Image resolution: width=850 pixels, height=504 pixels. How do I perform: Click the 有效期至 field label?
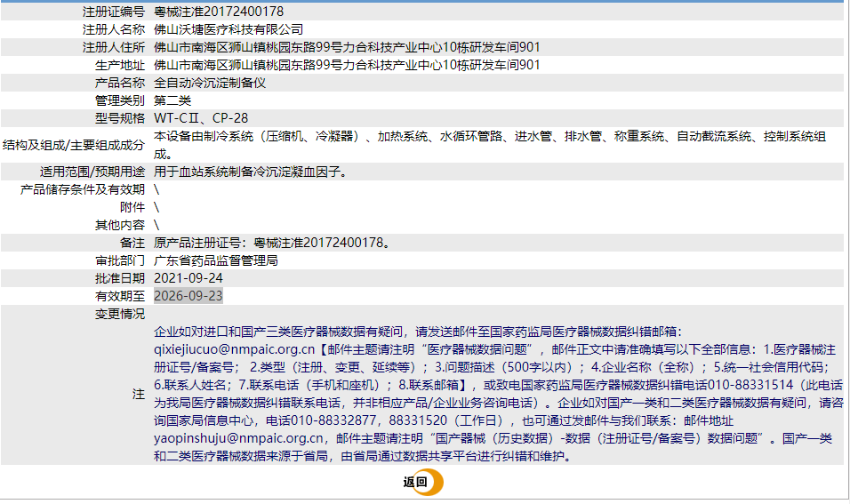tap(120, 296)
